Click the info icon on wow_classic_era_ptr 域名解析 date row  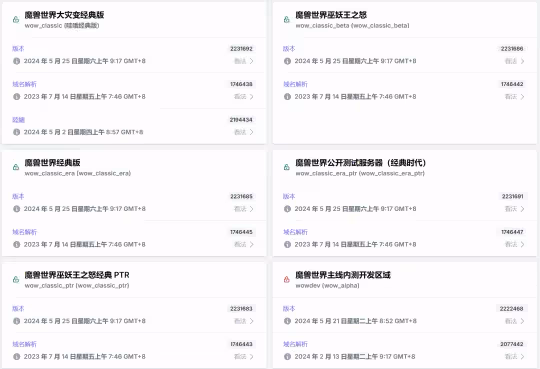(287, 244)
